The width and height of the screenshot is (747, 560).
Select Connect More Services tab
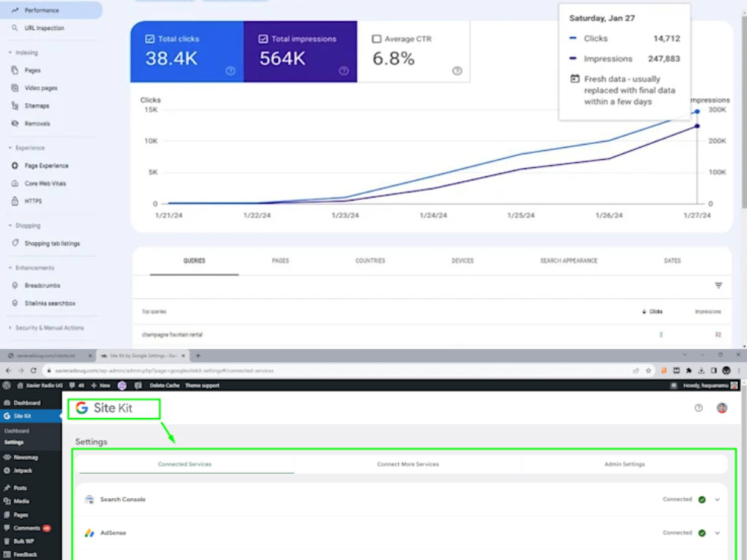point(408,464)
